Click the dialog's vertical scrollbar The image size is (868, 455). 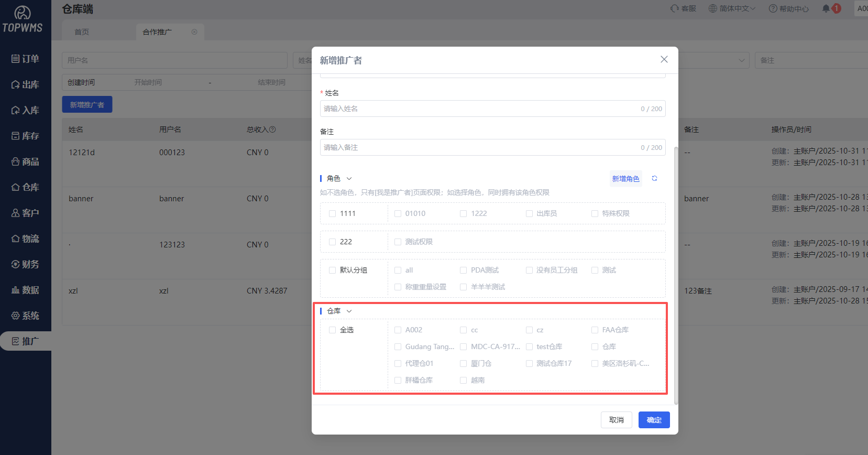pyautogui.click(x=676, y=273)
